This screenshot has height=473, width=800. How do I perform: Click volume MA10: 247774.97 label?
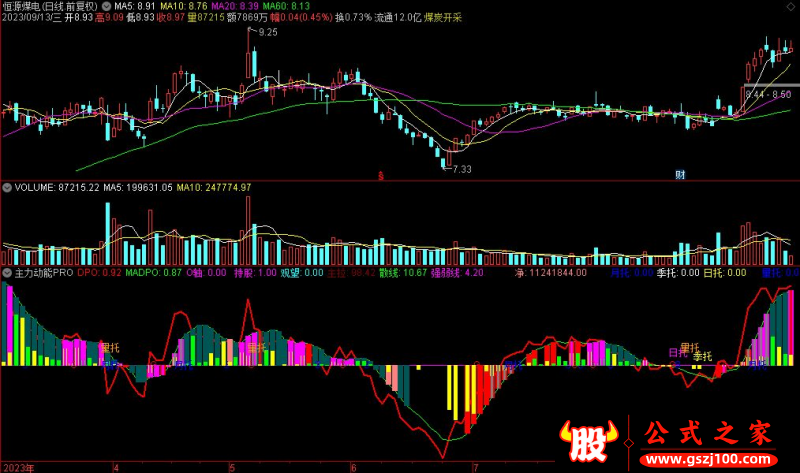[214, 188]
